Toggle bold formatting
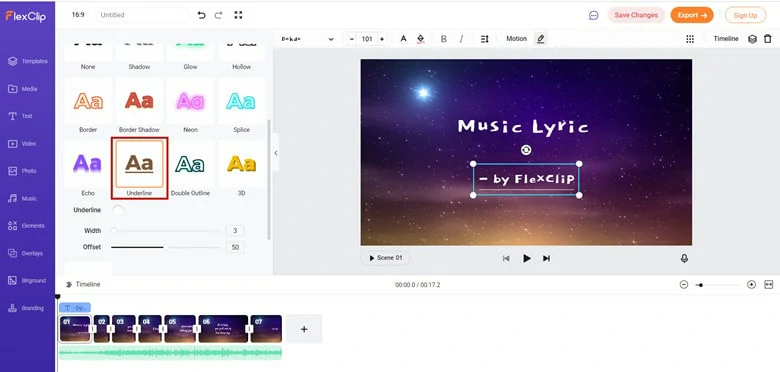This screenshot has height=372, width=780. pyautogui.click(x=444, y=39)
